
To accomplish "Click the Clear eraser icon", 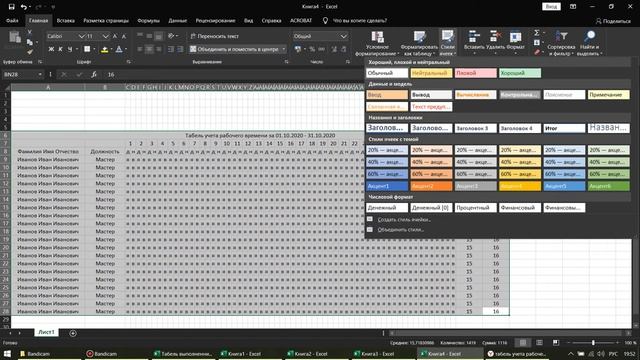I will click(x=537, y=52).
